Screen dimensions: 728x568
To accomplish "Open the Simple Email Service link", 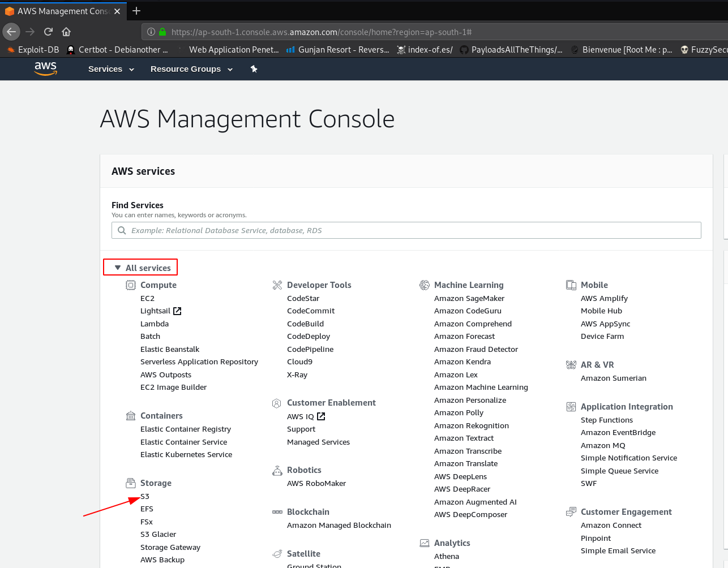I will pyautogui.click(x=618, y=551).
